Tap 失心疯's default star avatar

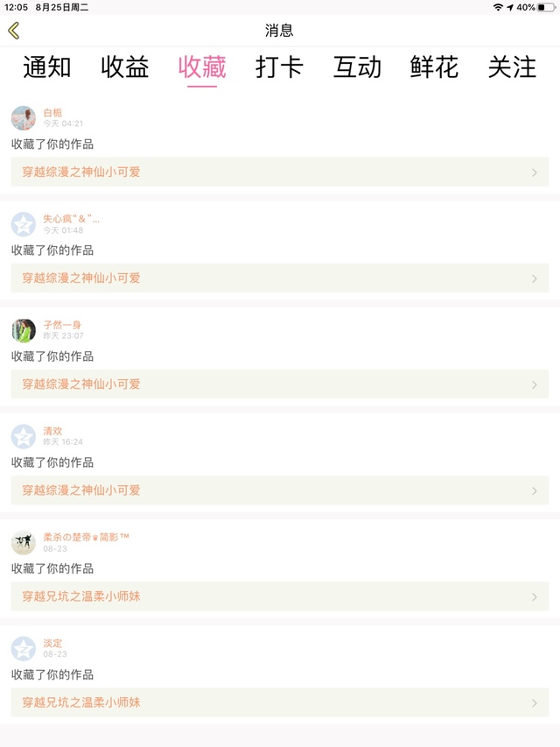pos(24,224)
